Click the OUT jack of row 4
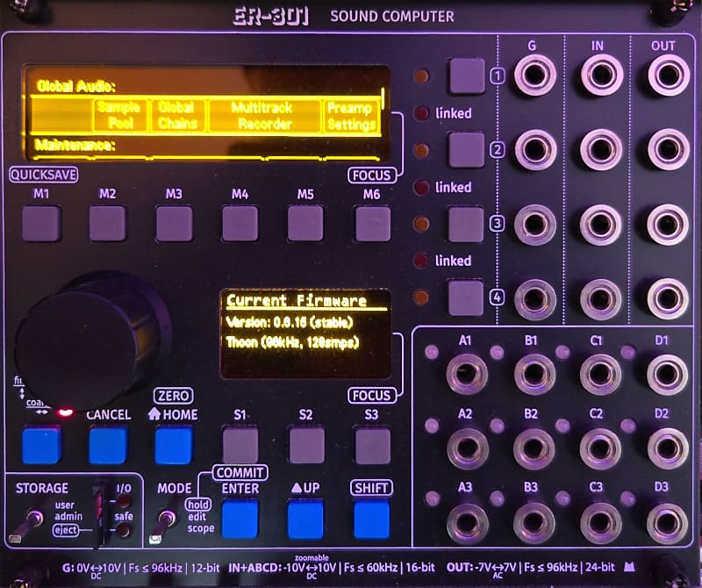 (x=668, y=298)
